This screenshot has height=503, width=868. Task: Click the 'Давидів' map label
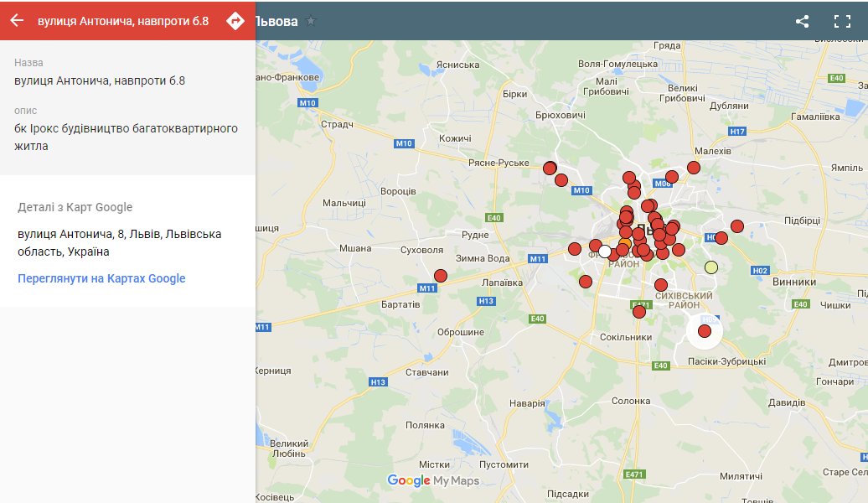click(x=787, y=402)
